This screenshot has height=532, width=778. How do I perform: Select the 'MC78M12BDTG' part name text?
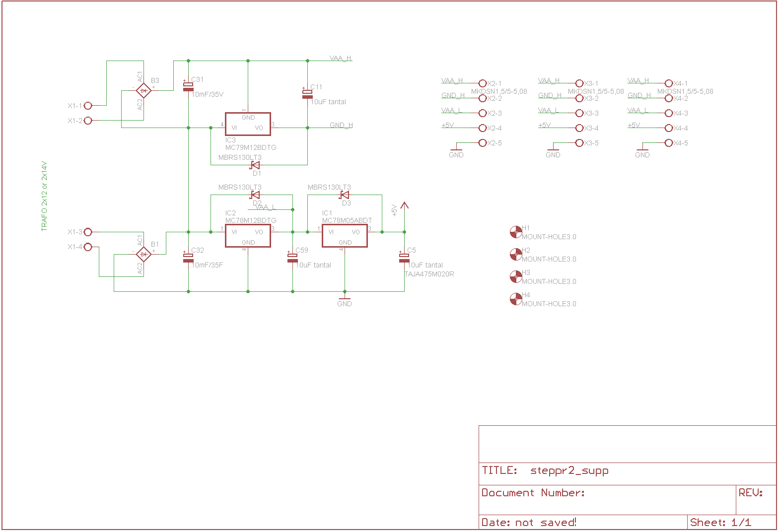pos(251,220)
